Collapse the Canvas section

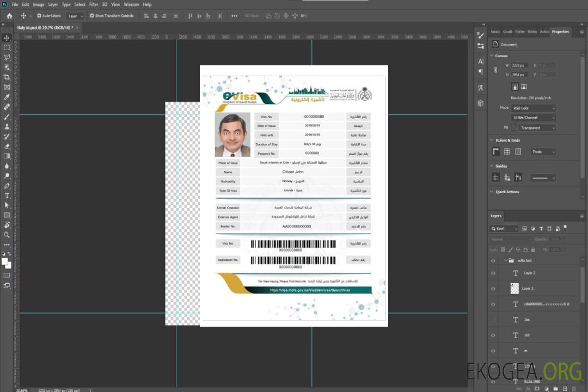pyautogui.click(x=492, y=56)
